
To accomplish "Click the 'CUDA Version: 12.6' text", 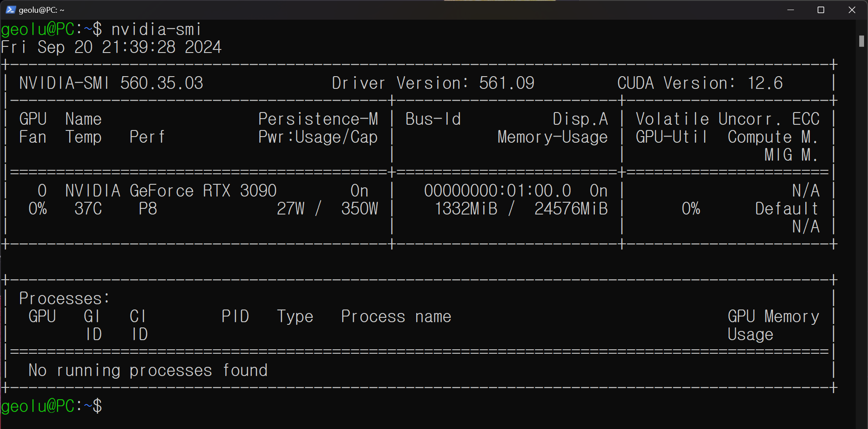I will (x=700, y=83).
